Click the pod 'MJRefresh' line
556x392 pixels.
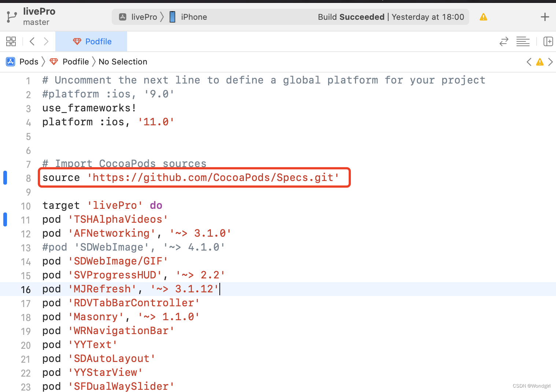(130, 289)
